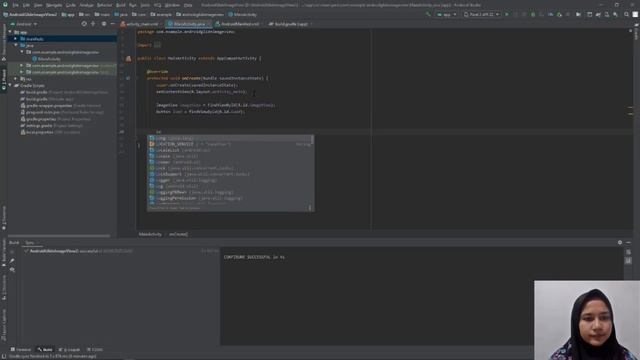Click the filter icon in the Build panel sidebar
This screenshot has width=640, height=360.
pos(12,270)
